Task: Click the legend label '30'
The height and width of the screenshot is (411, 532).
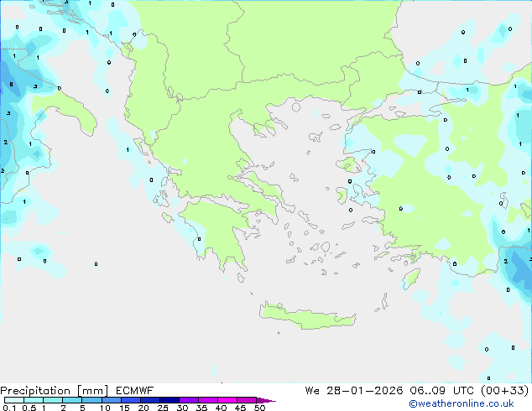Action: tap(182, 408)
